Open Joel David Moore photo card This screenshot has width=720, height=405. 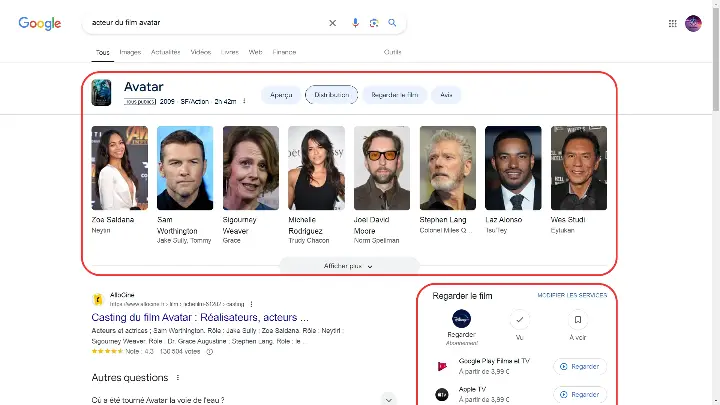click(382, 168)
